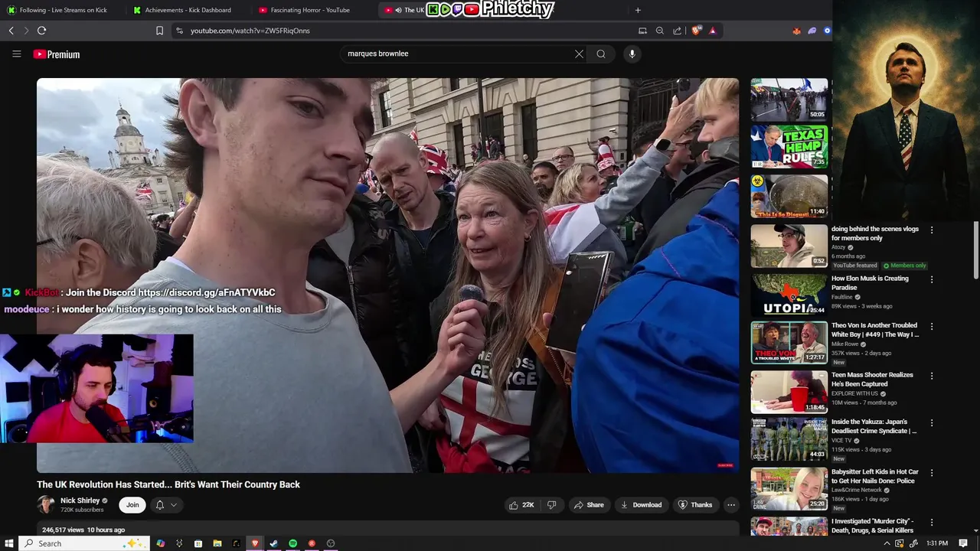The width and height of the screenshot is (980, 551).
Task: Open Nick Shirley channel avatar
Action: pos(46,504)
